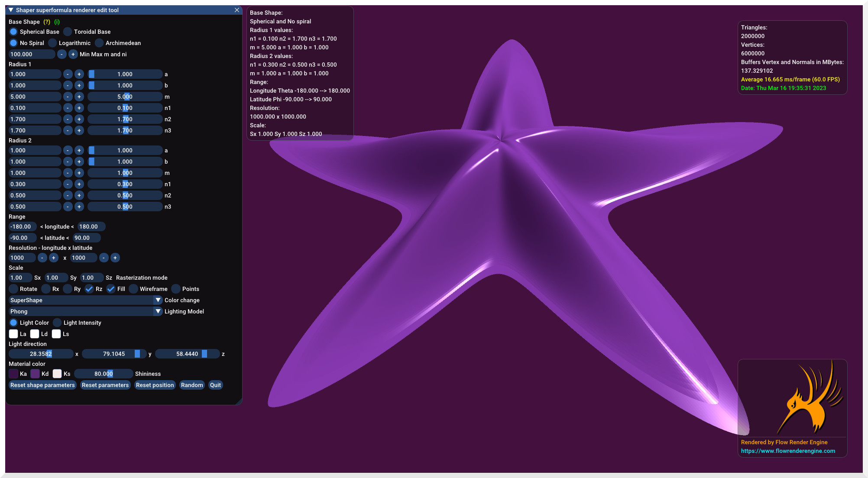Edit the Sx scale field

(x=20, y=278)
